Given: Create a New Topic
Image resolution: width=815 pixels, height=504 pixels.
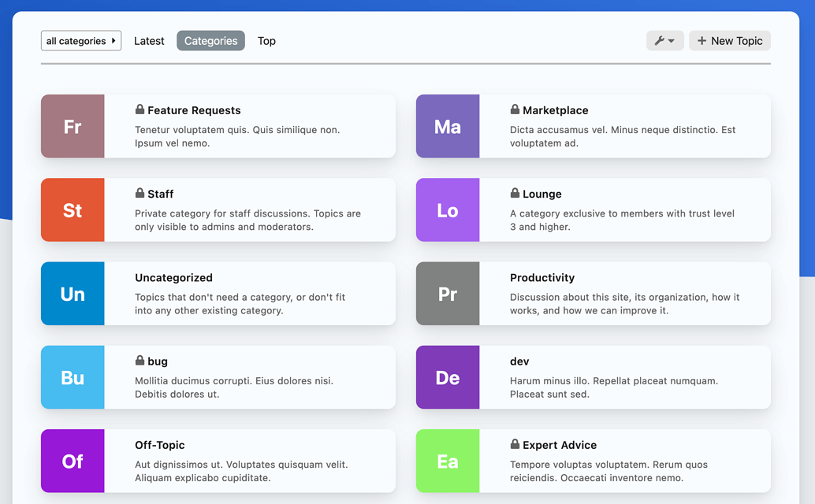Looking at the screenshot, I should pyautogui.click(x=729, y=41).
